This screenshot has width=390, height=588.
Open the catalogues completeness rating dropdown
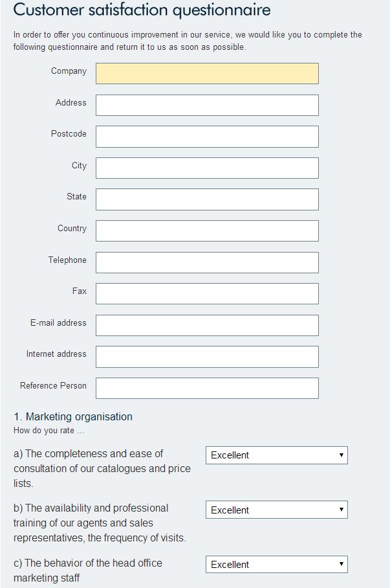tap(276, 455)
